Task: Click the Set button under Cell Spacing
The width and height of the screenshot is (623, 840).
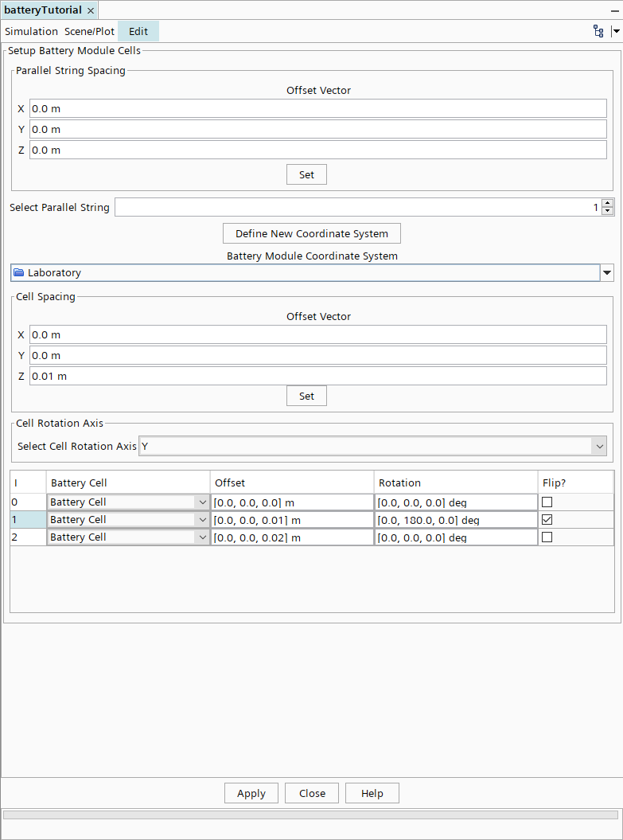Action: pos(306,396)
